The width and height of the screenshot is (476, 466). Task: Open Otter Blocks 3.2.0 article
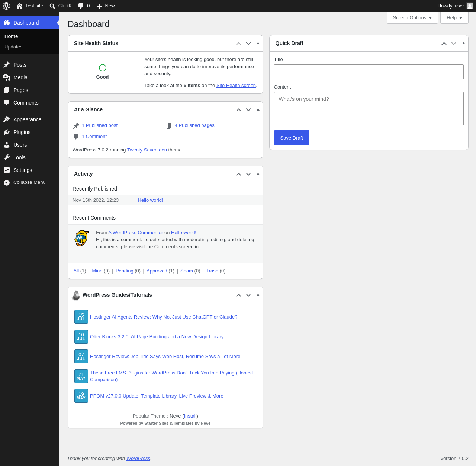pyautogui.click(x=157, y=337)
